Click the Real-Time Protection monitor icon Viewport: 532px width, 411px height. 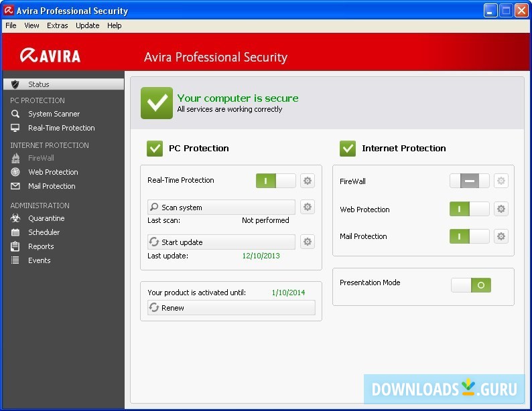(15, 128)
